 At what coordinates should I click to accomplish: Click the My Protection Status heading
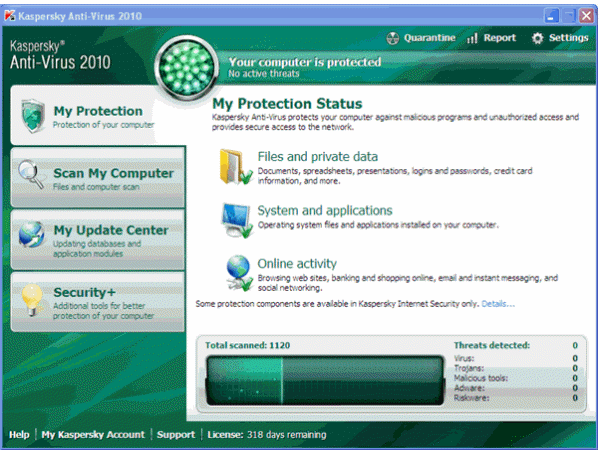[287, 104]
